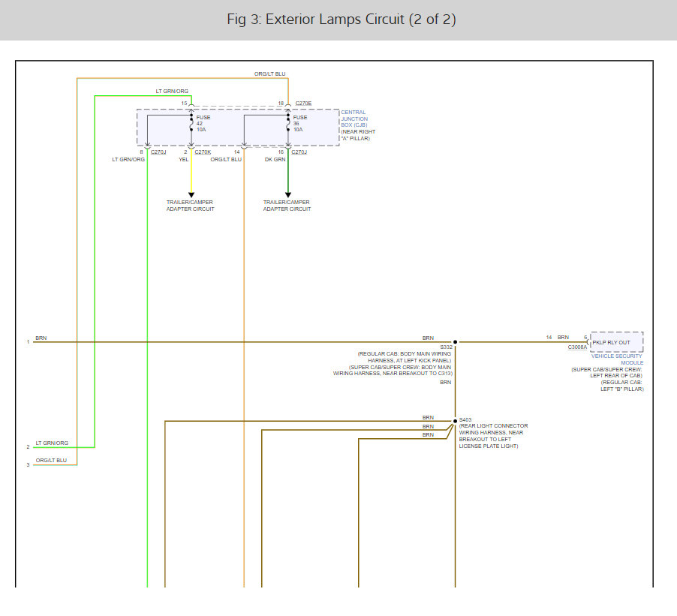Select the "LEFT REAR OF CAB" location note
Screen dimensions: 677x616
click(x=616, y=376)
